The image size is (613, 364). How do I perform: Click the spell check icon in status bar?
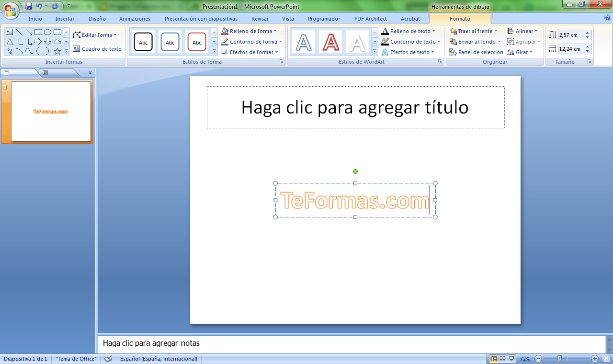click(109, 359)
